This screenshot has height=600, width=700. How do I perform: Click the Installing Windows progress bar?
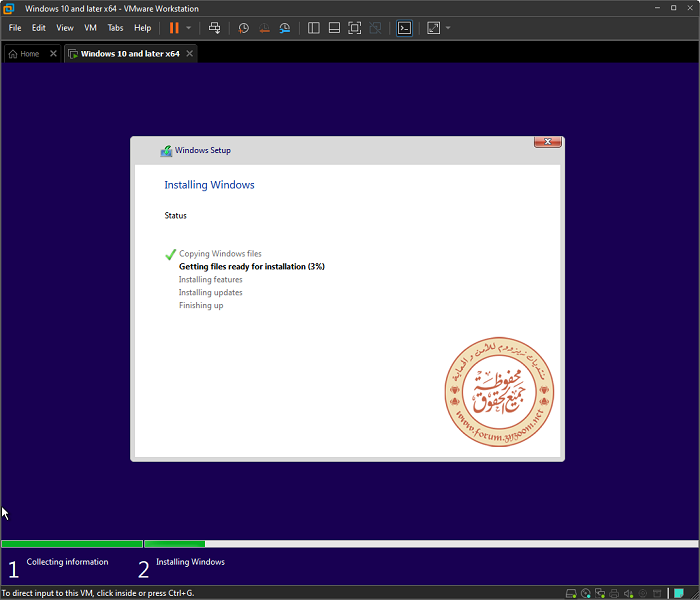click(x=421, y=544)
